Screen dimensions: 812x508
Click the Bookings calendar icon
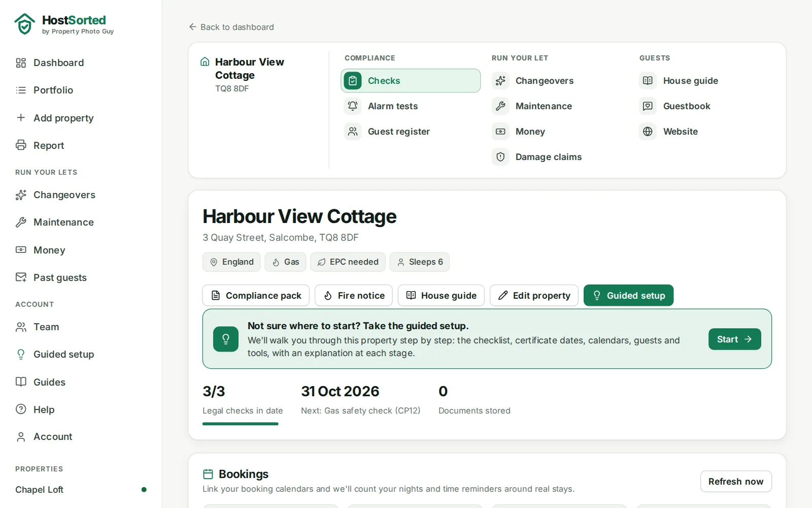pos(208,474)
